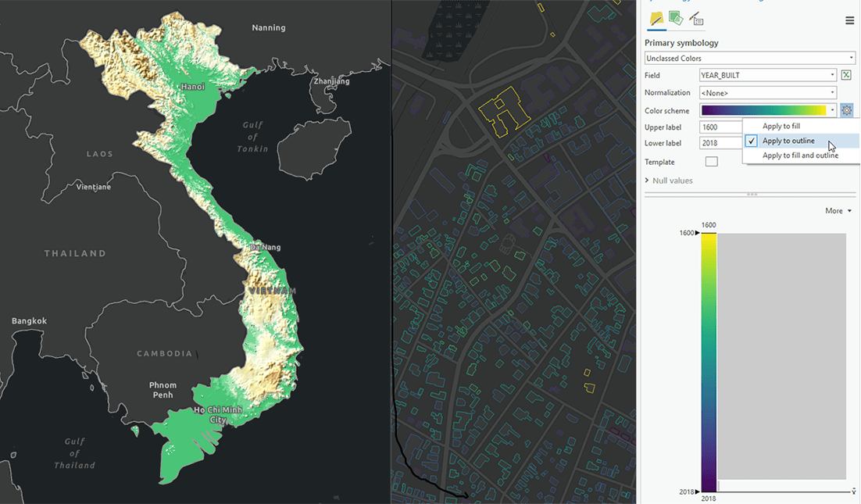Open the Symbol layer drawing icon
The image size is (861, 504).
696,20
